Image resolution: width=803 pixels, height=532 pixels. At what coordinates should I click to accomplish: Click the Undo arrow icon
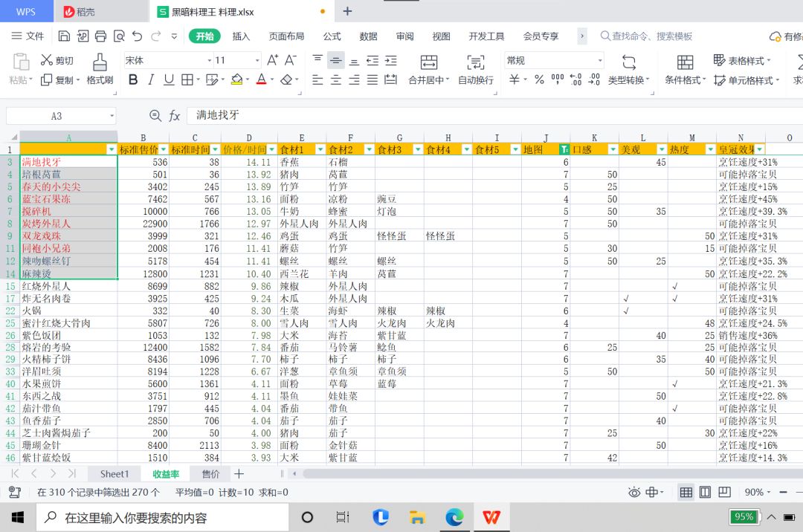click(x=137, y=36)
